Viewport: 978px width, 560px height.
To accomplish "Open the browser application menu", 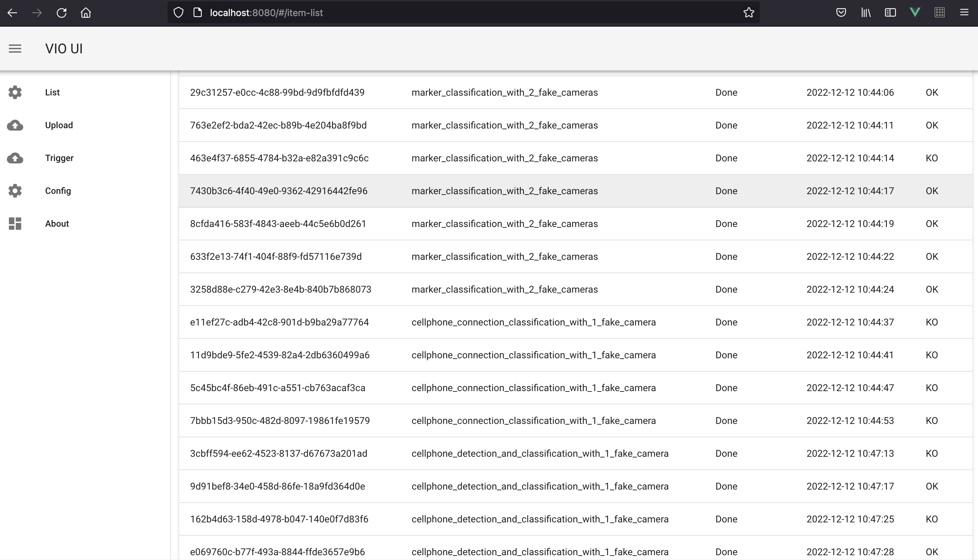I will (964, 13).
